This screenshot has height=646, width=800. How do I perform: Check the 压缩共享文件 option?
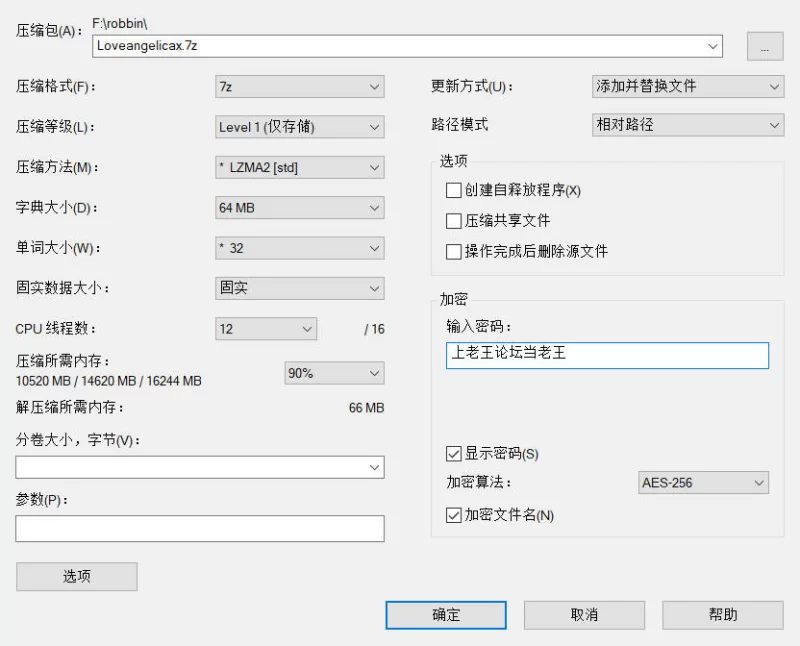point(453,221)
